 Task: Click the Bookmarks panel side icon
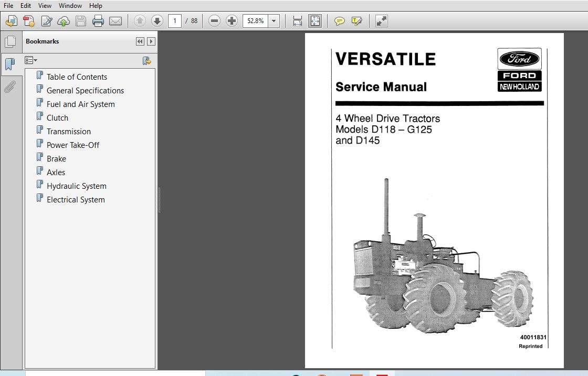tap(10, 64)
